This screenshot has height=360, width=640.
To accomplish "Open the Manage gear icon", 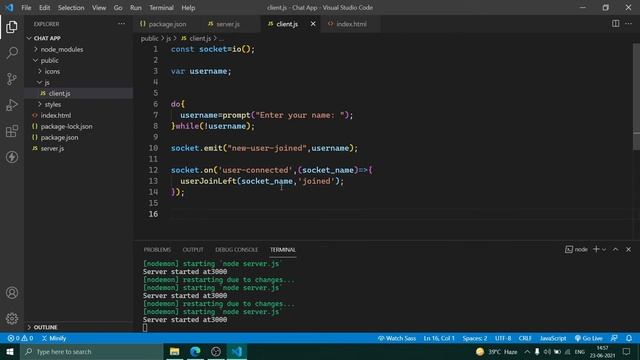I will click(12, 318).
